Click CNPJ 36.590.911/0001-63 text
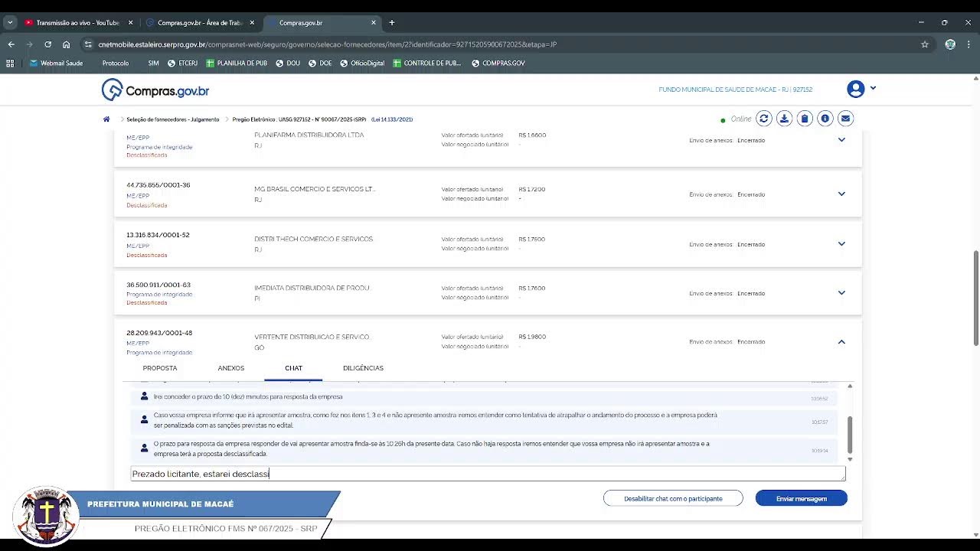Screen dimensions: 980x551 [x=158, y=285]
